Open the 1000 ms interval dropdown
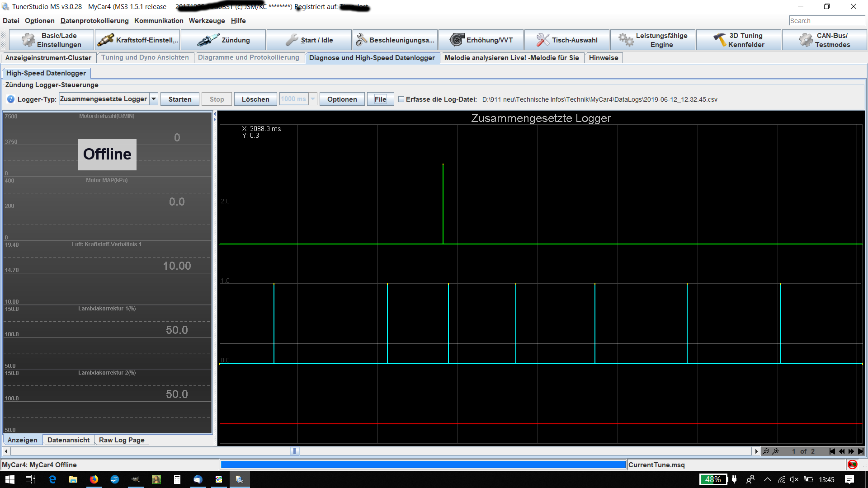The image size is (868, 488). tap(313, 99)
